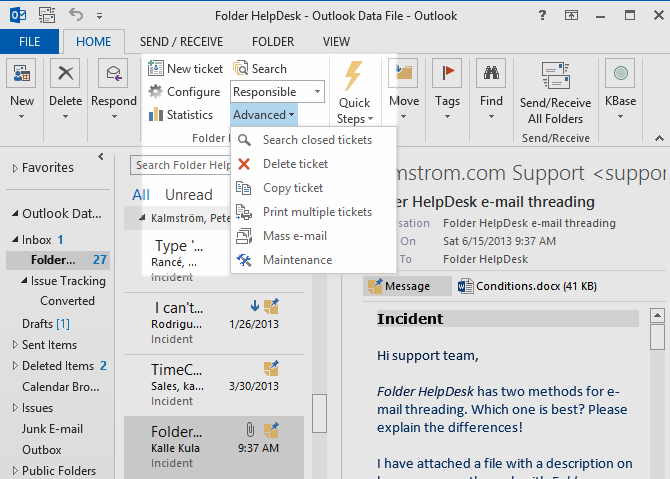Click the Respond envelope icon

113,73
